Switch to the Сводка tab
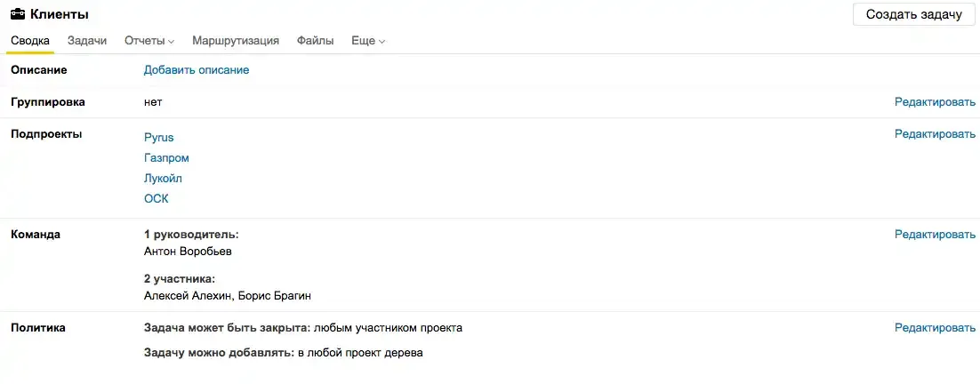Viewport: 980px width, 384px height. pyautogui.click(x=30, y=41)
